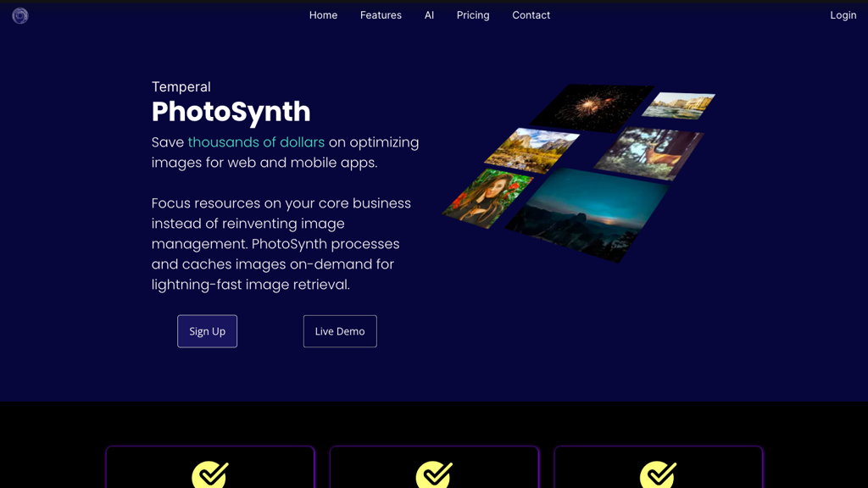This screenshot has width=868, height=488.
Task: Click the PhotoSynth heading
Action: [x=231, y=112]
